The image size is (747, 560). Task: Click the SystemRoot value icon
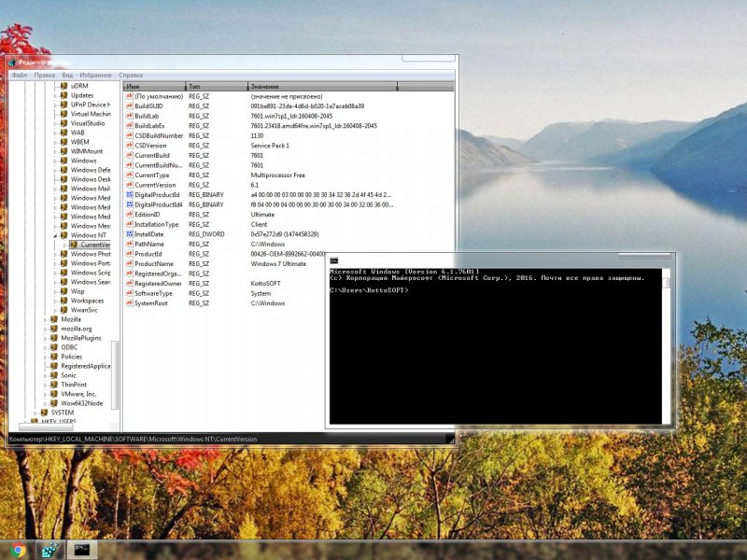[x=129, y=302]
